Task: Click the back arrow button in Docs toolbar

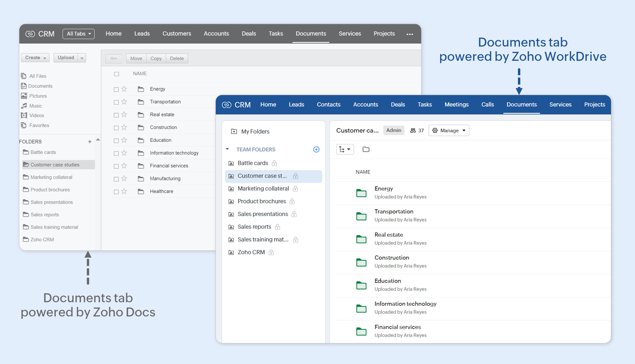Action: click(x=114, y=58)
